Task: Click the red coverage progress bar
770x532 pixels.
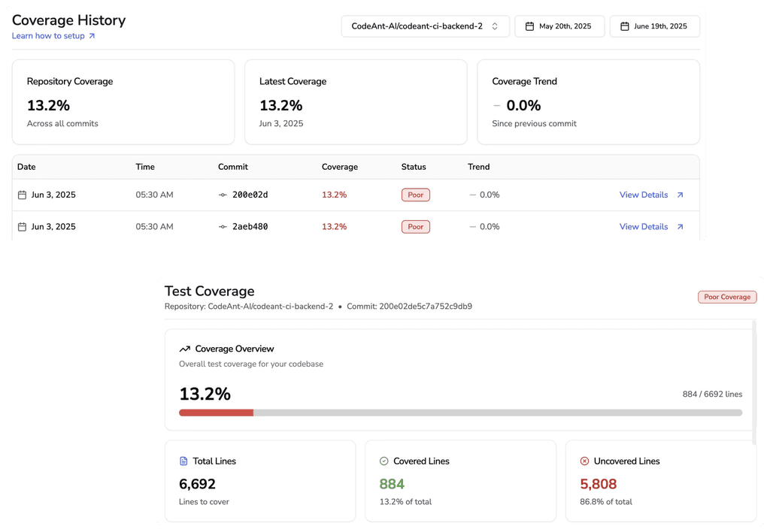Action: click(x=216, y=413)
